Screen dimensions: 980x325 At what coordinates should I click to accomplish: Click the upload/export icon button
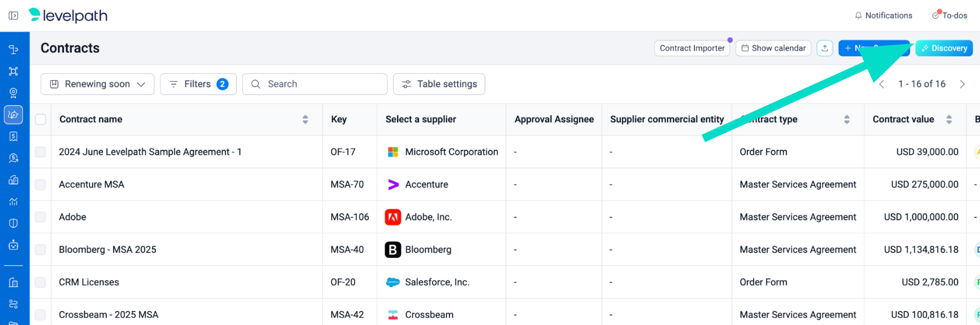[x=825, y=48]
